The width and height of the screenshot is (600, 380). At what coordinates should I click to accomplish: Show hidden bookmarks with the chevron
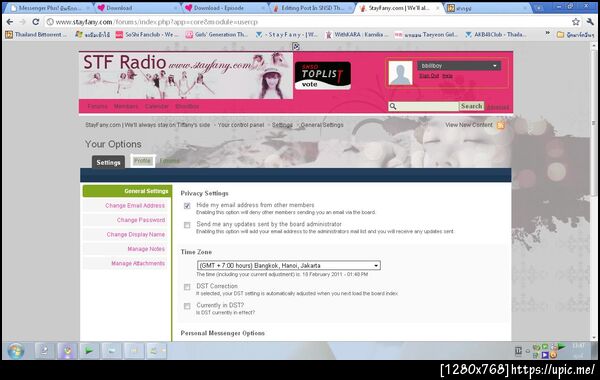click(547, 34)
